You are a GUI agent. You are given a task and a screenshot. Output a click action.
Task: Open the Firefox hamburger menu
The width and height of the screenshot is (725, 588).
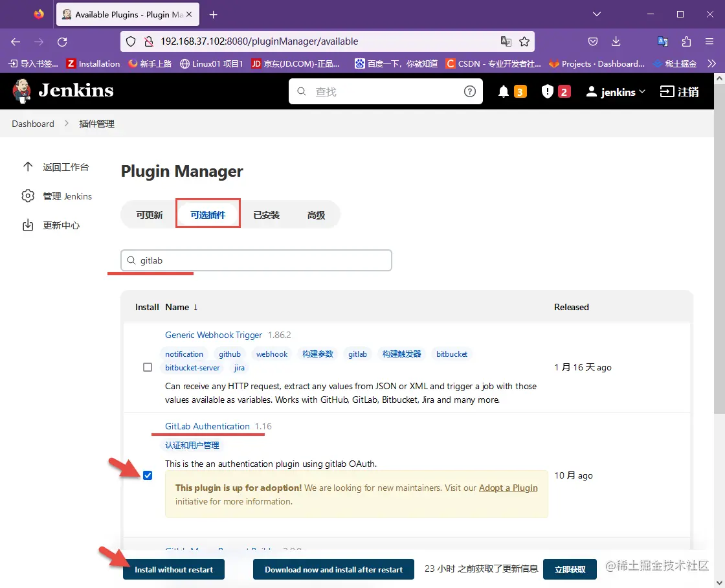coord(709,41)
